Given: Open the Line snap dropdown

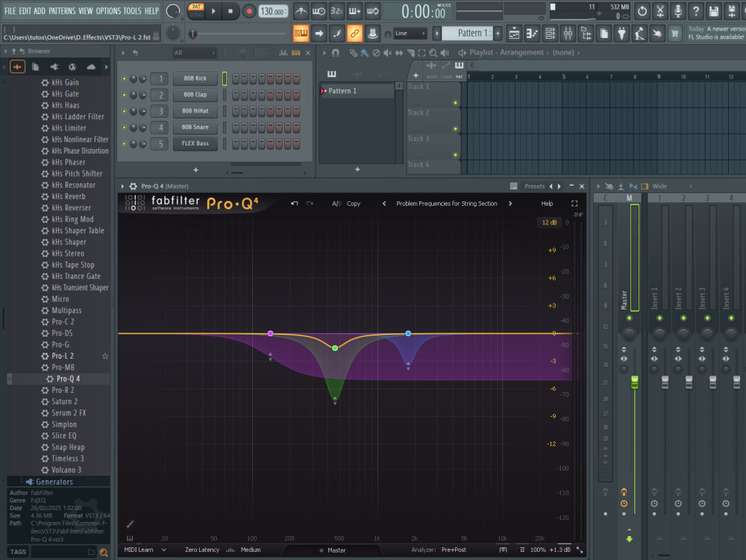Looking at the screenshot, I should click(x=410, y=34).
